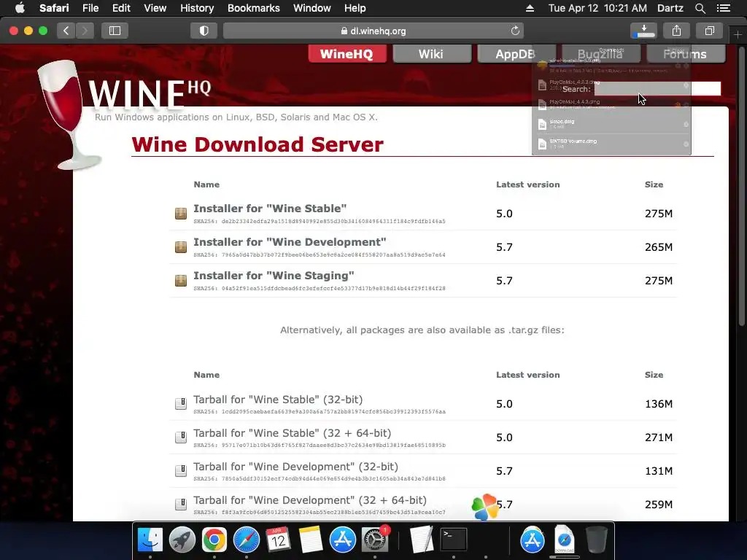Click the dl.winehq.org address bar
This screenshot has width=747, height=560.
pos(373,31)
